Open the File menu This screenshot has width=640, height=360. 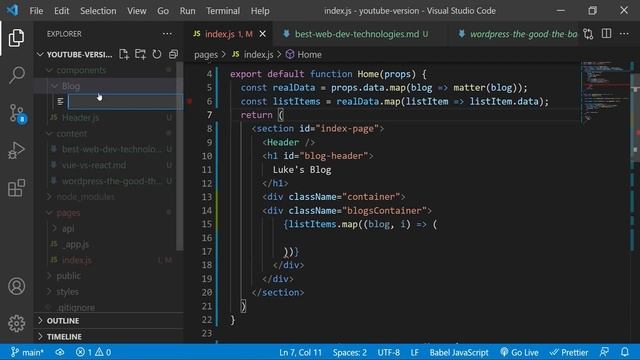click(36, 11)
